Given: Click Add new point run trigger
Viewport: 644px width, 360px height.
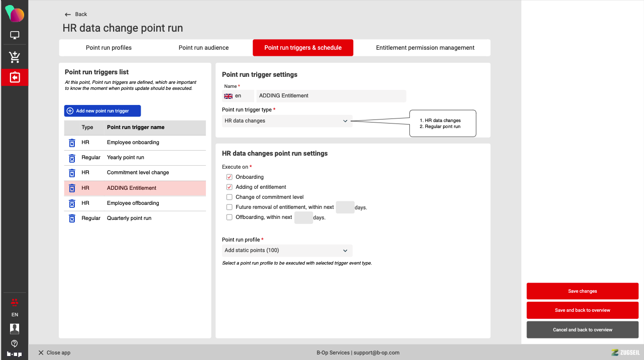Looking at the screenshot, I should click(102, 111).
